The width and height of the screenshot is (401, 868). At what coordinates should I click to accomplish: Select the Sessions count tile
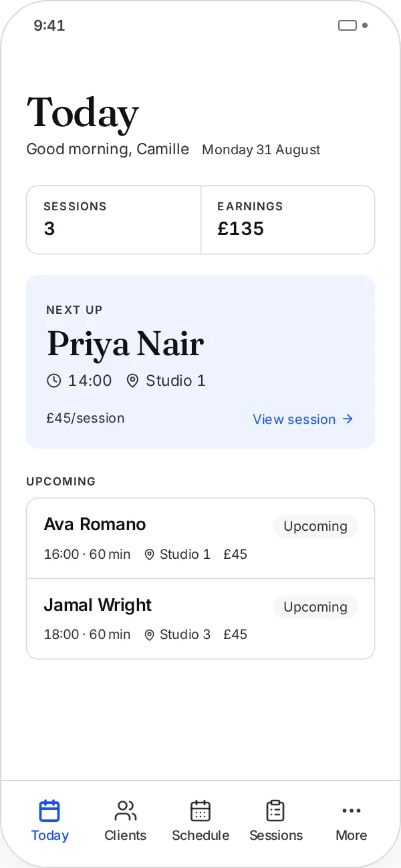coord(114,220)
